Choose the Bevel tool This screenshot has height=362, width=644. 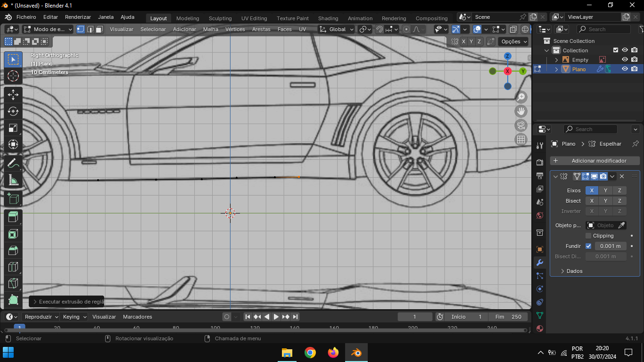(13, 250)
